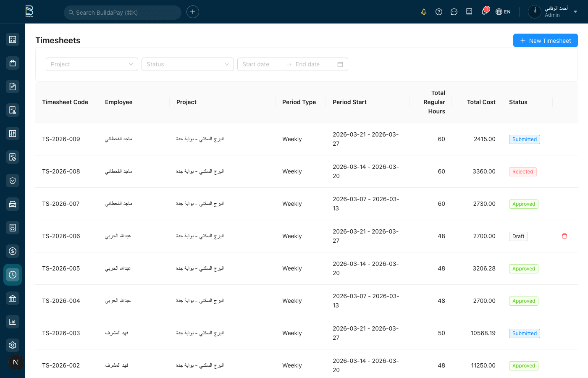Click the shield check sidebar icon
This screenshot has height=378, width=588.
pos(13,181)
